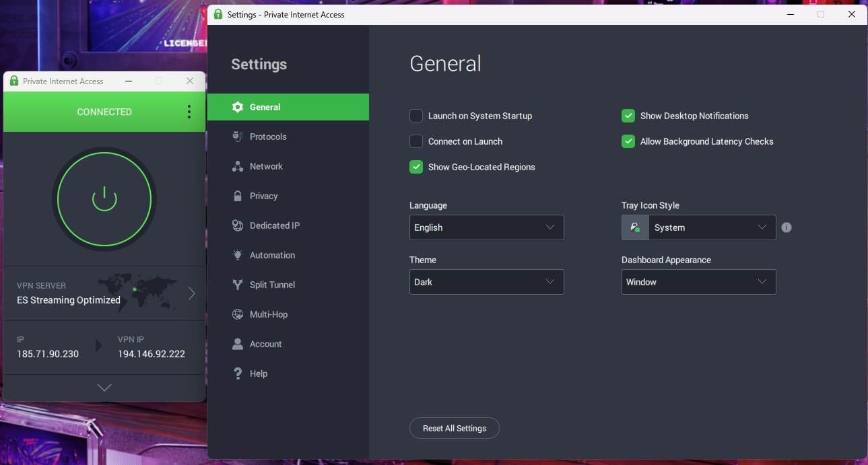
Task: Click the Multi-Hop globe icon
Action: 237,314
